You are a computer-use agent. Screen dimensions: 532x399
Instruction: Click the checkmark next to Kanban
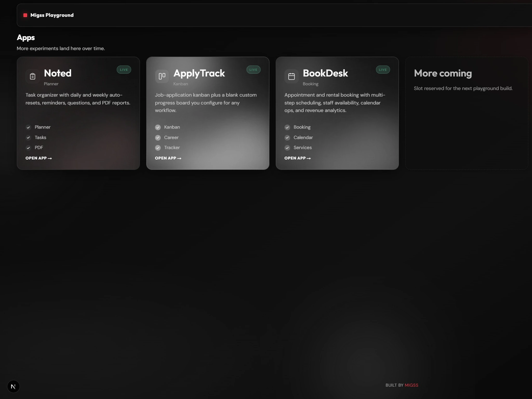pyautogui.click(x=158, y=127)
